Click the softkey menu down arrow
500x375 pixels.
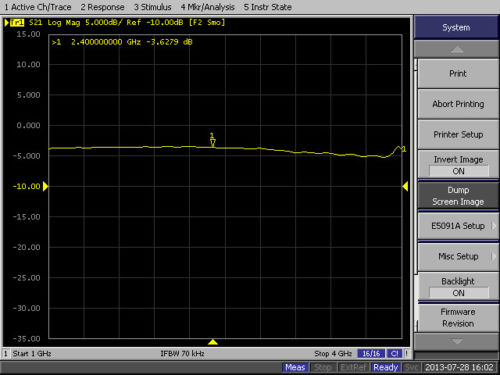point(456,341)
